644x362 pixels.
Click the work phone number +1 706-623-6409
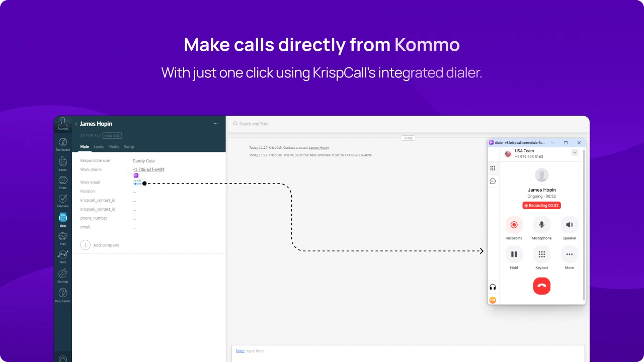148,169
